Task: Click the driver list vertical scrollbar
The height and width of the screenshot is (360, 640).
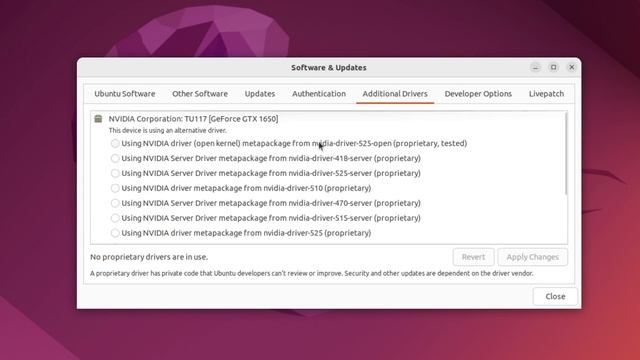Action: point(566,154)
